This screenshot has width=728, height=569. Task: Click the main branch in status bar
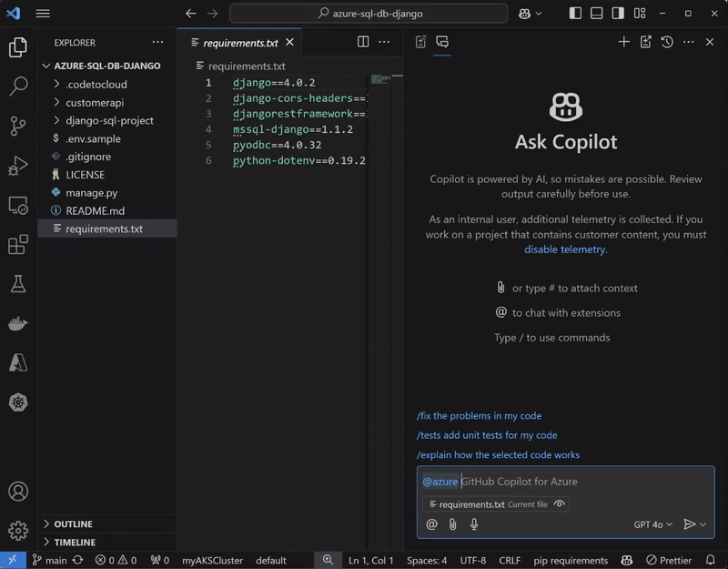pyautogui.click(x=50, y=560)
